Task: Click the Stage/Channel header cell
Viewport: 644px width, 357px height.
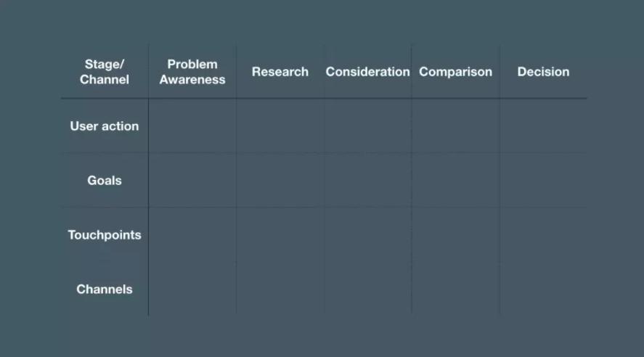Action: [x=105, y=72]
